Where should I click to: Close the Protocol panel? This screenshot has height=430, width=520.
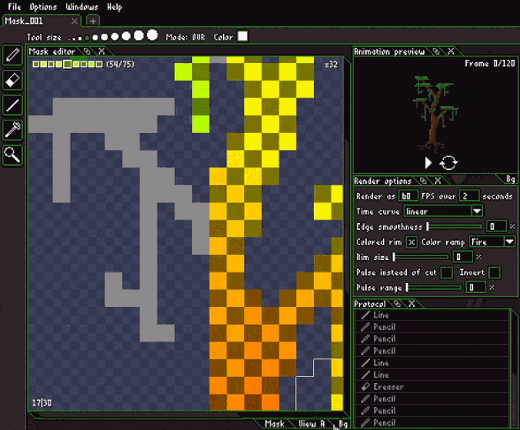[x=412, y=304]
